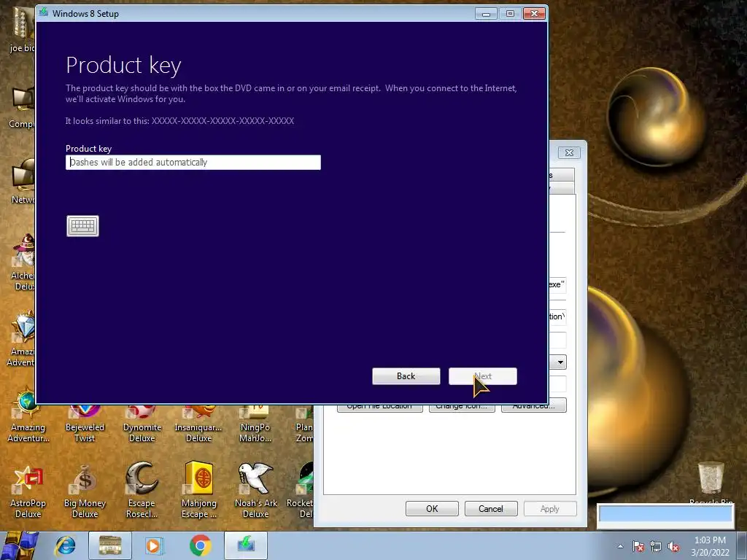
Task: Open the Windows Start button
Action: (x=20, y=545)
